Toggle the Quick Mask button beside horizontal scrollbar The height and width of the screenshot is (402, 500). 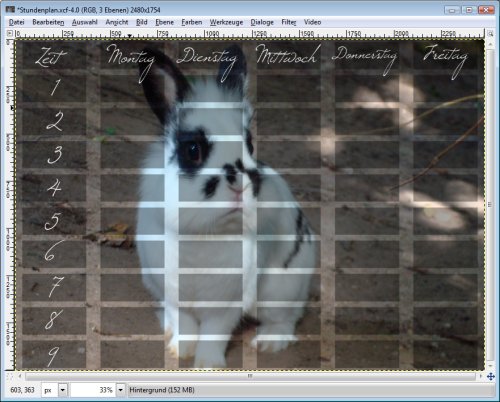9,376
